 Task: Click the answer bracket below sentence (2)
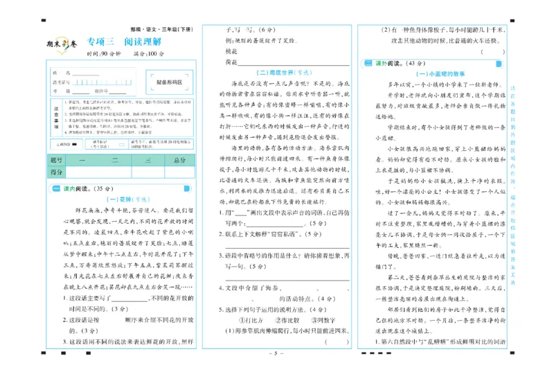pos(493,52)
